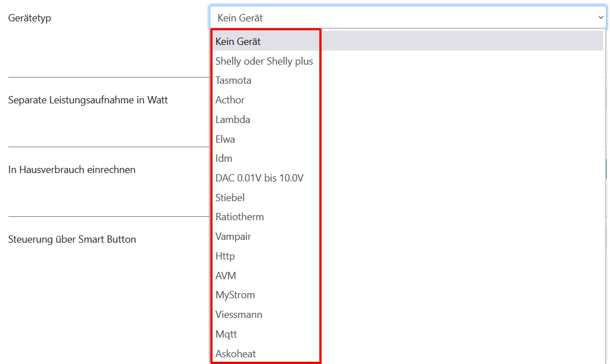The width and height of the screenshot is (610, 364).
Task: Click Separate Leistungsaufnahme in Watt label
Action: (x=88, y=100)
